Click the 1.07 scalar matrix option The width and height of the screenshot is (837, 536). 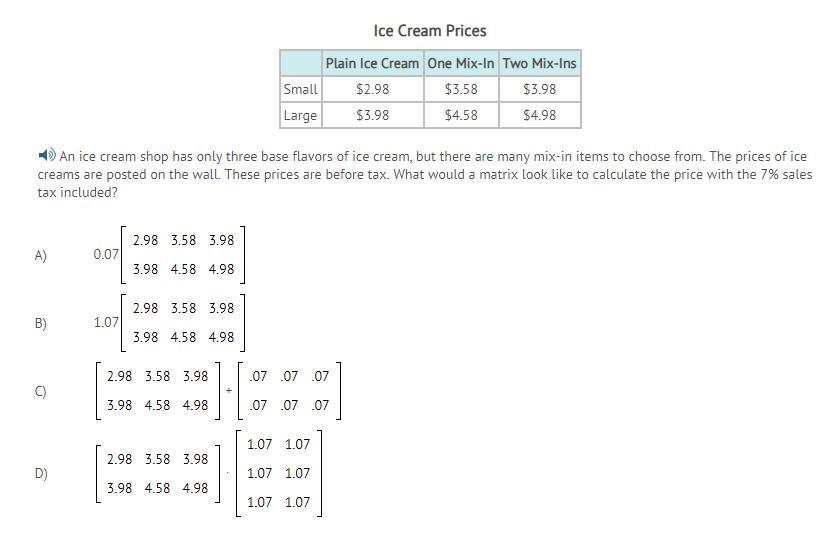click(x=169, y=322)
